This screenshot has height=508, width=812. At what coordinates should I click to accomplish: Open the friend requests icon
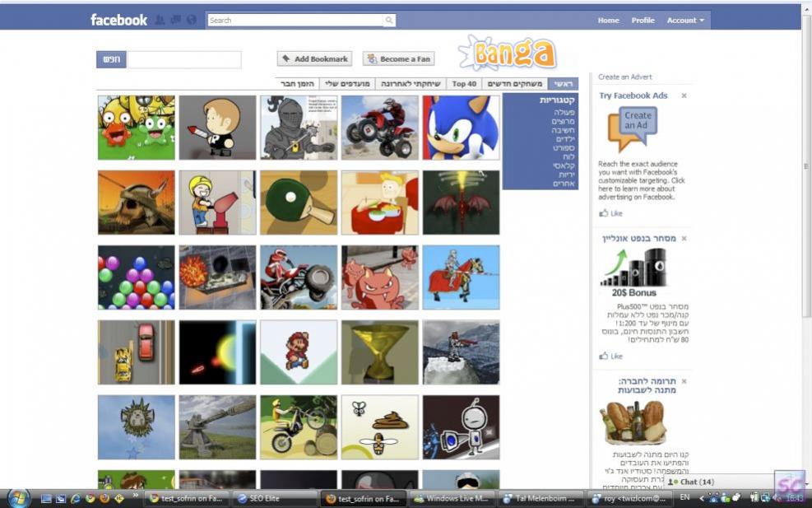[160, 21]
